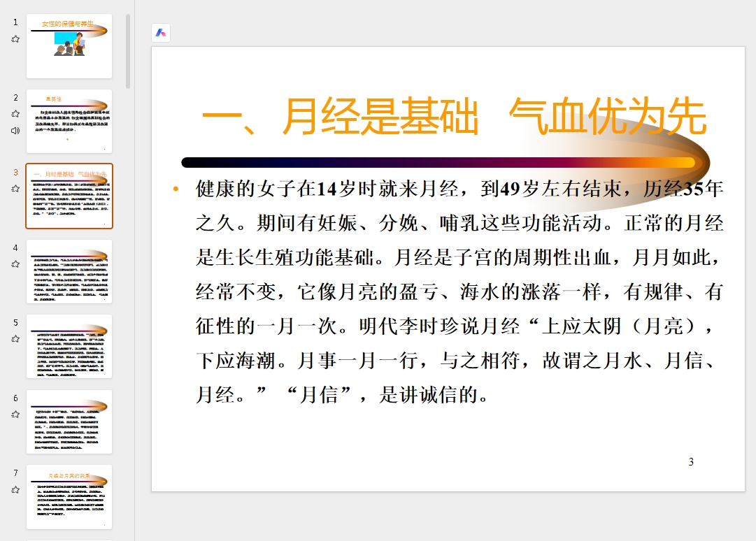Select the slide 4 thumbnail
Image resolution: width=756 pixels, height=541 pixels.
pyautogui.click(x=69, y=273)
